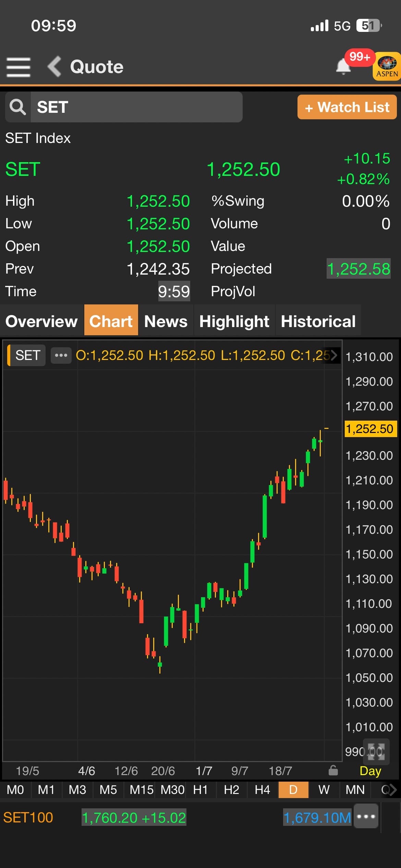
Task: Select H2 timeframe
Action: coord(231,790)
